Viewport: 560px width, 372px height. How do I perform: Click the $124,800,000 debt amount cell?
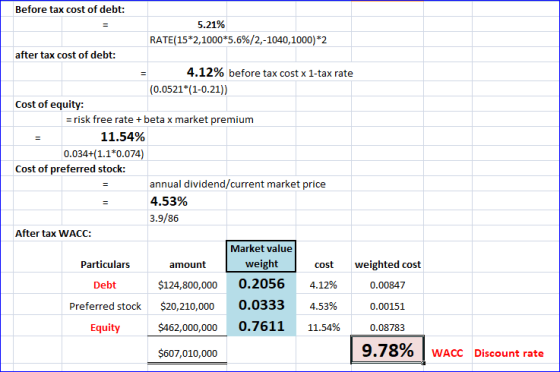(187, 285)
